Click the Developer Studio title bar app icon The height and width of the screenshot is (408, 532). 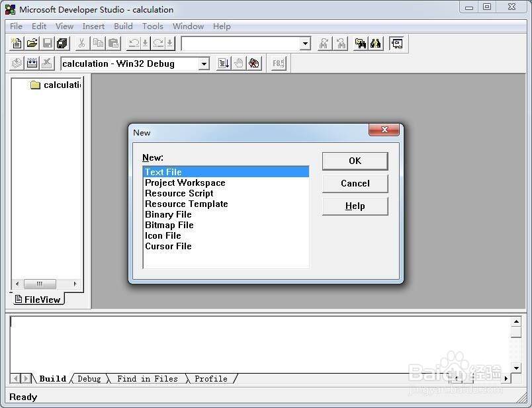coord(11,9)
